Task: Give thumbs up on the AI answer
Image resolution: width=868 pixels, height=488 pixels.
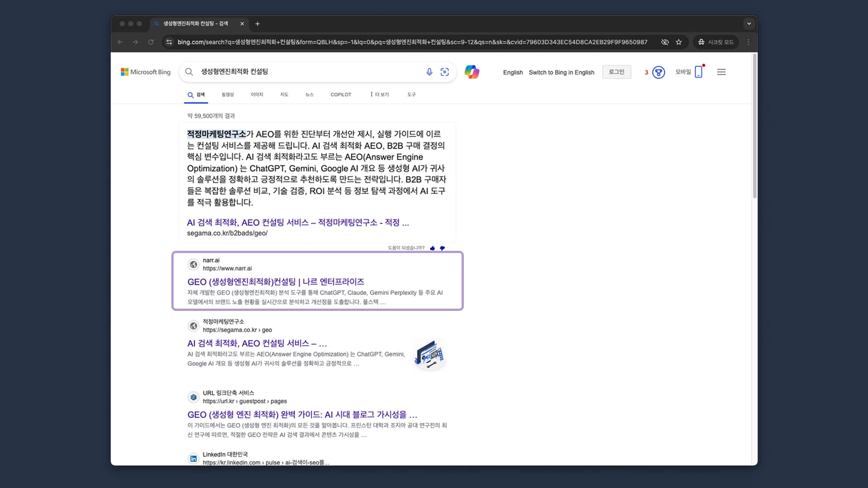Action: point(433,248)
